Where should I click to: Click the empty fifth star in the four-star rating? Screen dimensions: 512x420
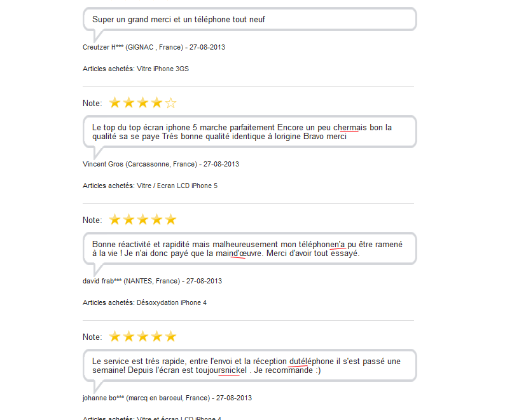click(170, 103)
